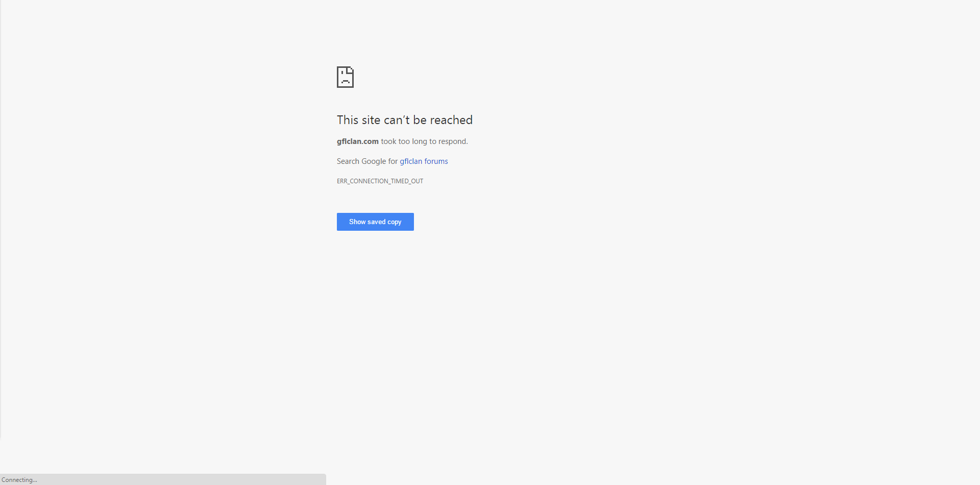Click the word "Show" on the blue button
This screenshot has width=980, height=485.
357,222
